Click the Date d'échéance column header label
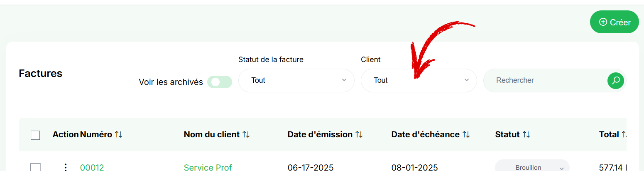This screenshot has height=171, width=644. 426,134
